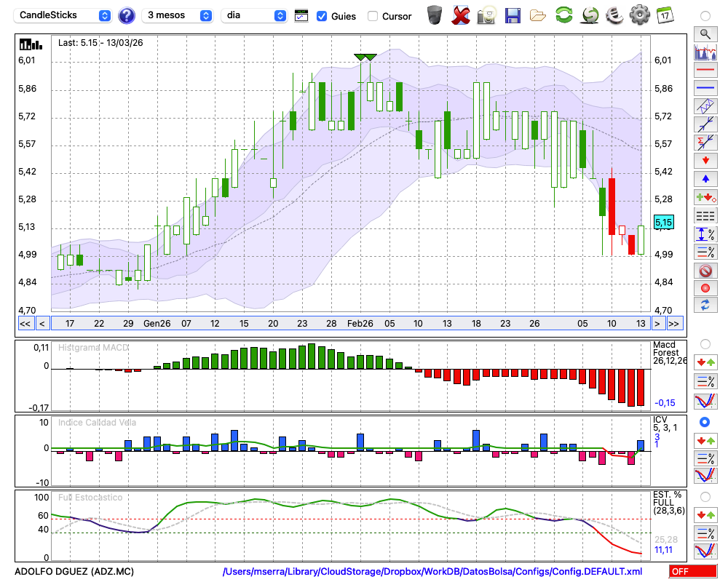Viewport: 728px width, 582px height.
Task: Click MACD panel red/green arrows button
Action: pyautogui.click(x=705, y=362)
